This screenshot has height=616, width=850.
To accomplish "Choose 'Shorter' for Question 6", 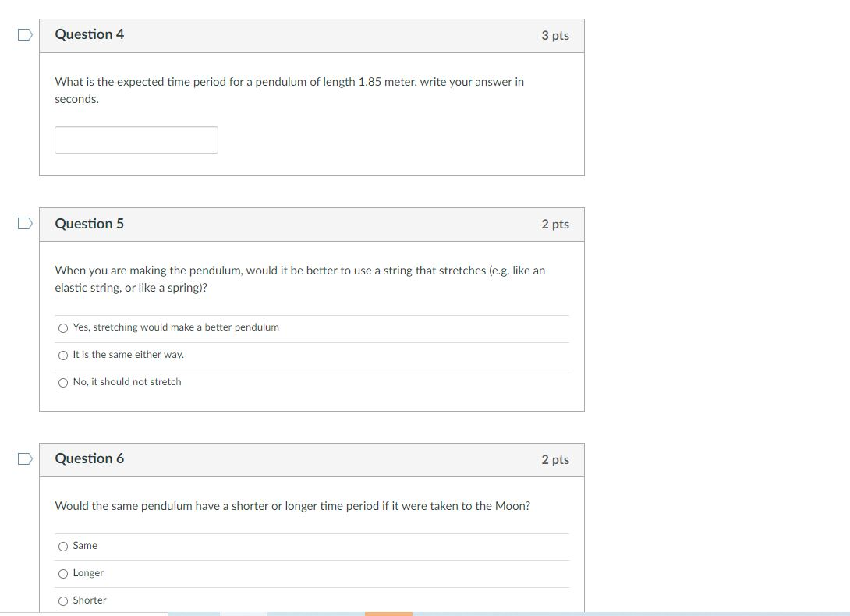I will coord(63,601).
